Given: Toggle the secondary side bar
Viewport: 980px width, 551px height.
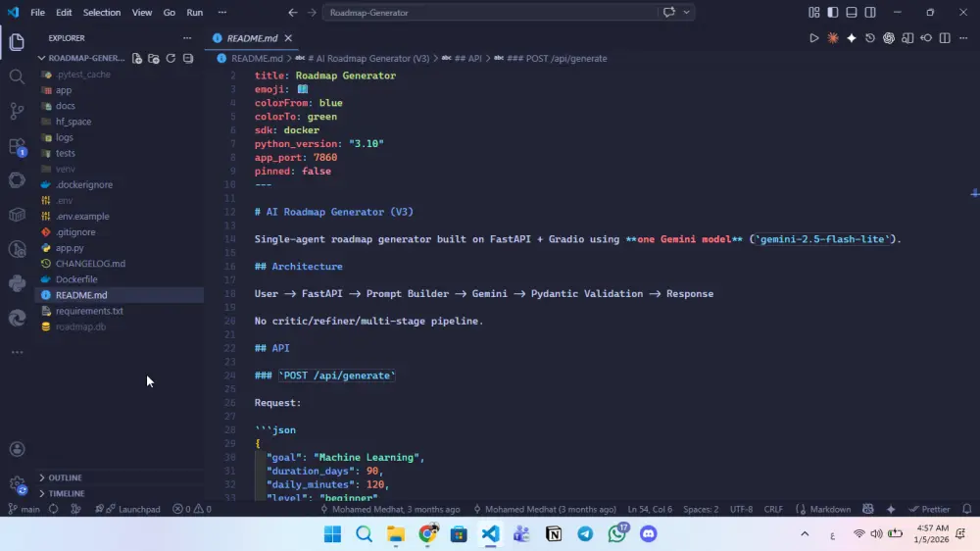Looking at the screenshot, I should [x=870, y=13].
